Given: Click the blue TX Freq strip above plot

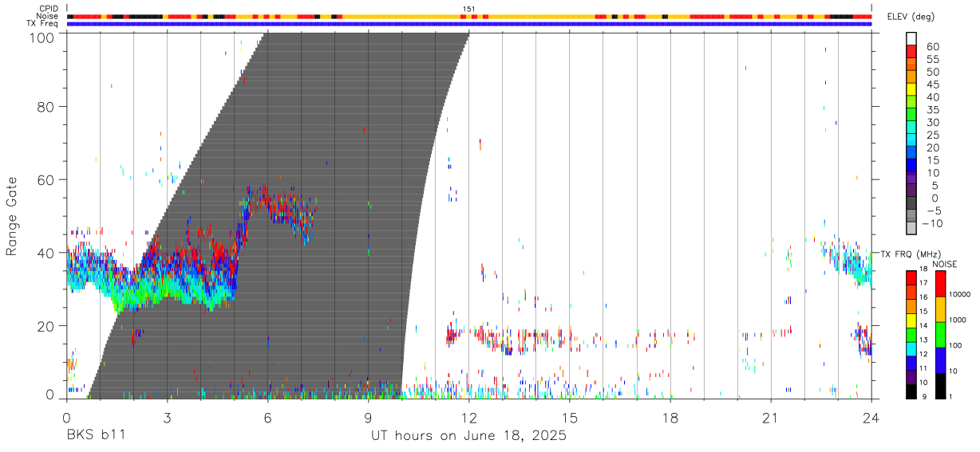Looking at the screenshot, I should [x=468, y=23].
